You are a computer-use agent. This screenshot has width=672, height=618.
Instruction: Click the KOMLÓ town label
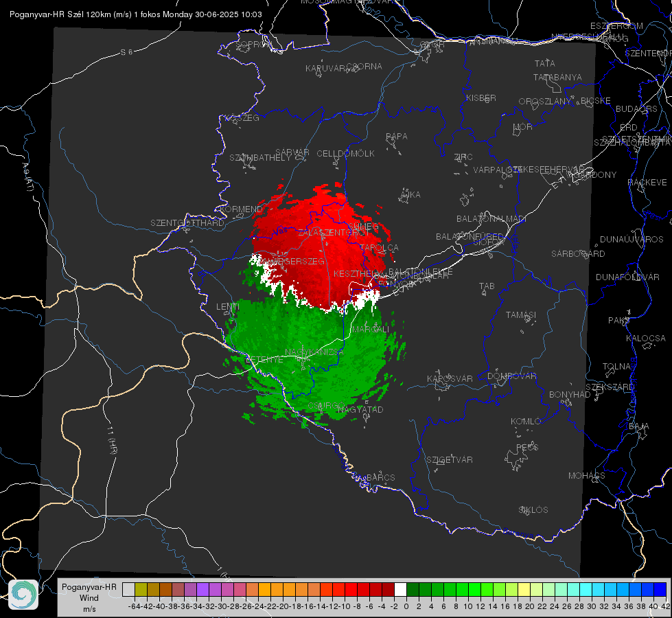526,422
